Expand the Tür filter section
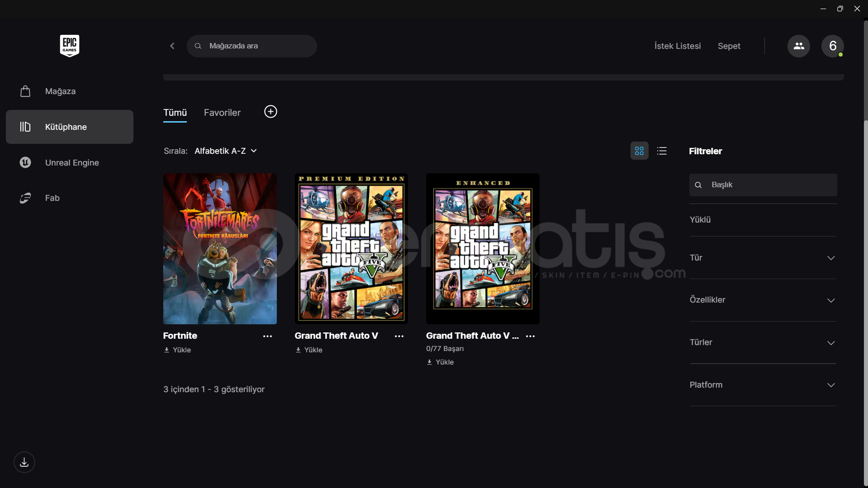The width and height of the screenshot is (868, 488). click(763, 258)
